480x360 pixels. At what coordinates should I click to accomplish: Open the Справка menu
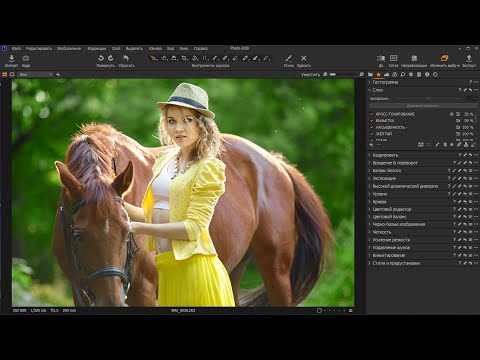tap(200, 49)
